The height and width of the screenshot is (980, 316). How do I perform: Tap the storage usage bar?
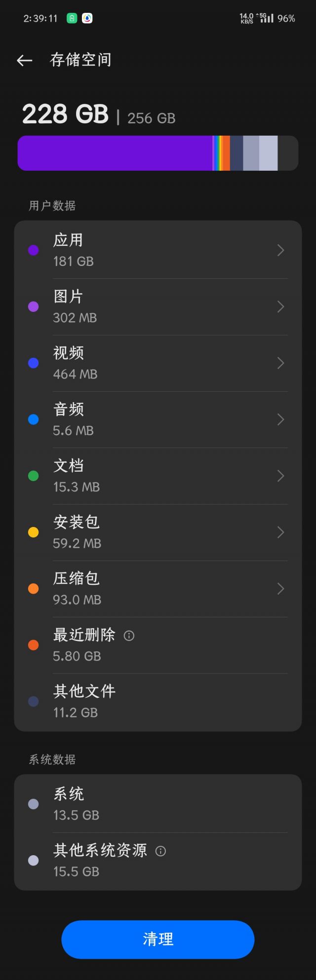(158, 153)
